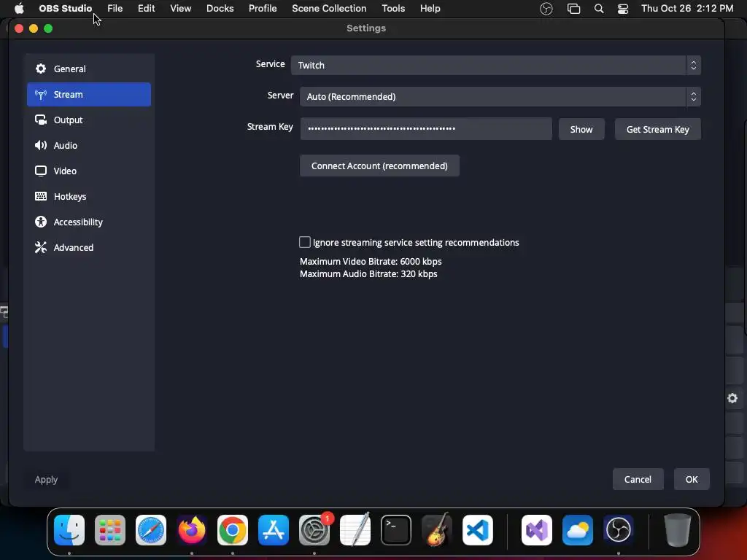The height and width of the screenshot is (560, 747).
Task: Cancel the Settings dialog
Action: (x=638, y=480)
